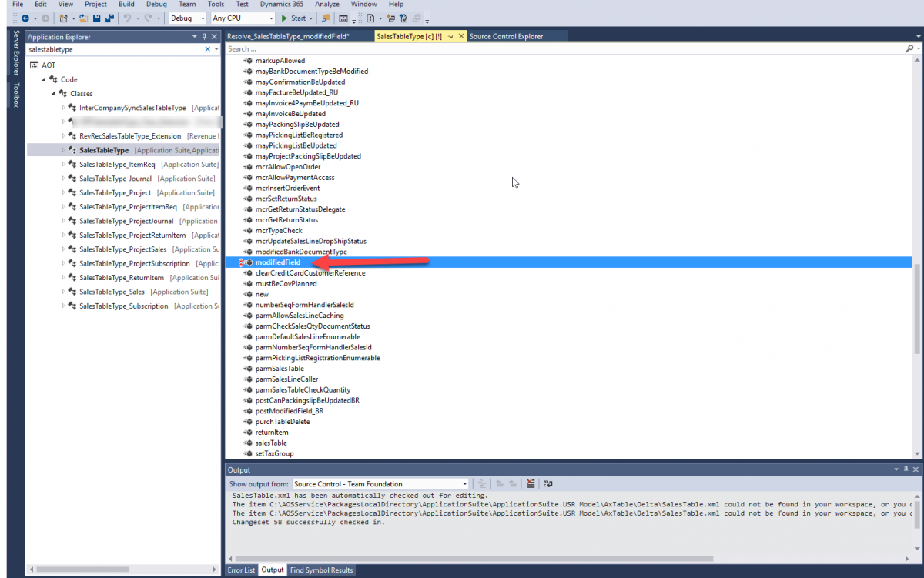The width and height of the screenshot is (924, 578).
Task: Toggle auto-hide pin on Output panel
Action: pyautogui.click(x=906, y=469)
